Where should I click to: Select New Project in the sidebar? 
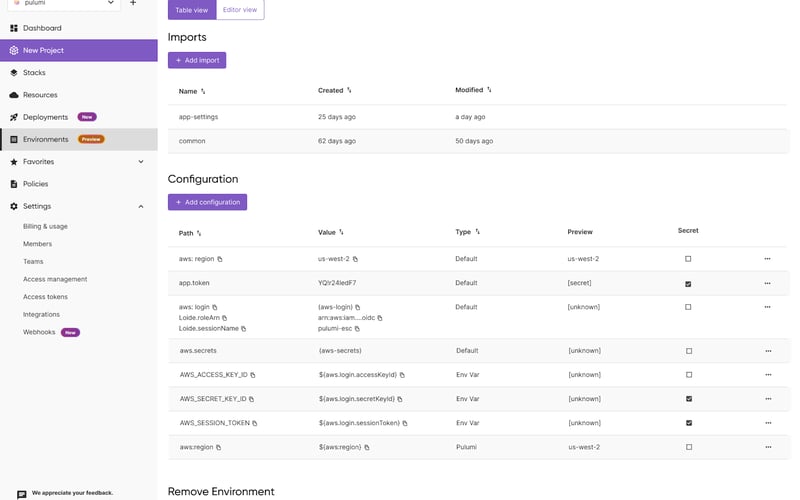coord(79,51)
